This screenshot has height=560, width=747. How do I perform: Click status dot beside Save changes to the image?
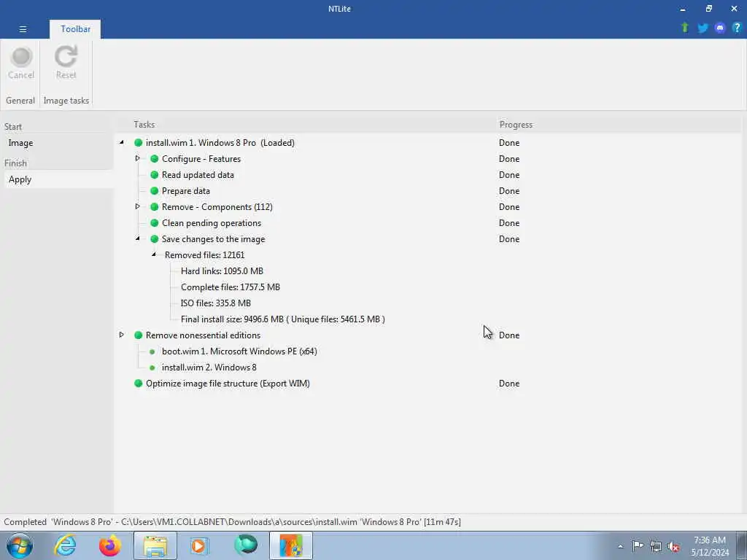click(x=155, y=239)
